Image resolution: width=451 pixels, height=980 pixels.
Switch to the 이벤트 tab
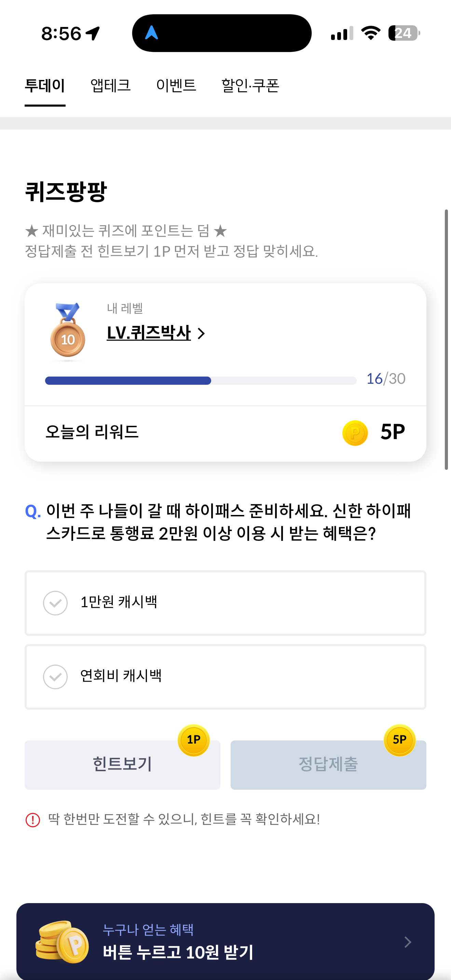(176, 85)
